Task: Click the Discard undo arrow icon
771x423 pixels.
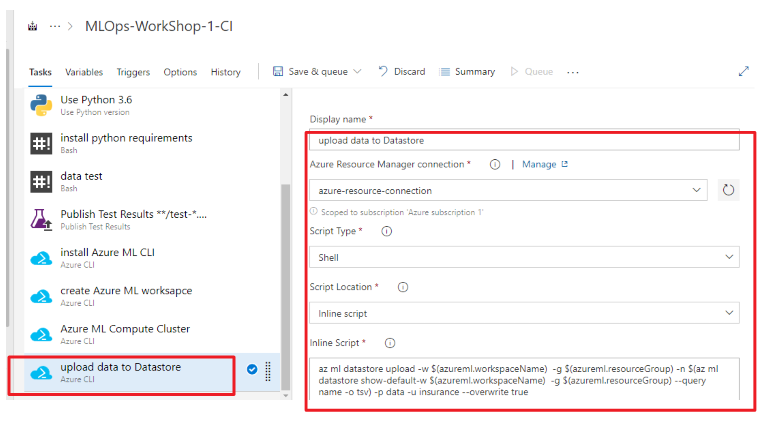Action: [383, 71]
